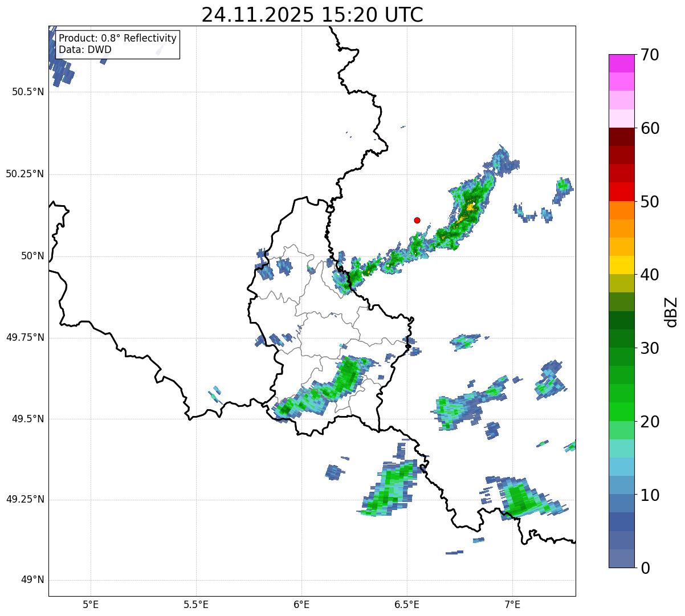This screenshot has width=685, height=616.
Task: Click the 49.75°N latitude label
Action: pyautogui.click(x=25, y=337)
